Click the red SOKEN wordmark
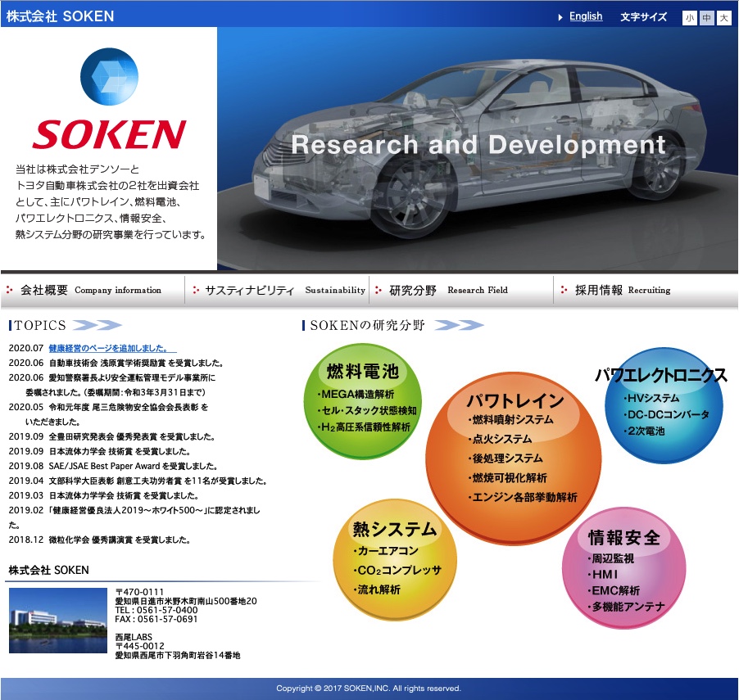 point(109,135)
